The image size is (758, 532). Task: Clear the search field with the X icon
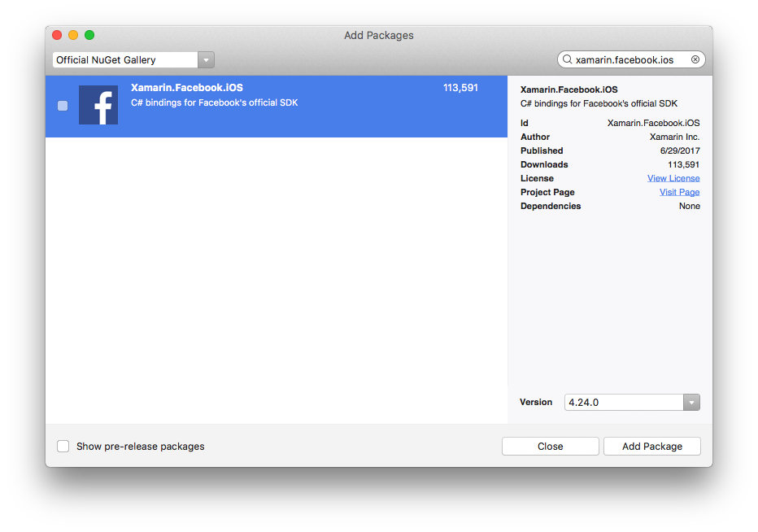(695, 59)
